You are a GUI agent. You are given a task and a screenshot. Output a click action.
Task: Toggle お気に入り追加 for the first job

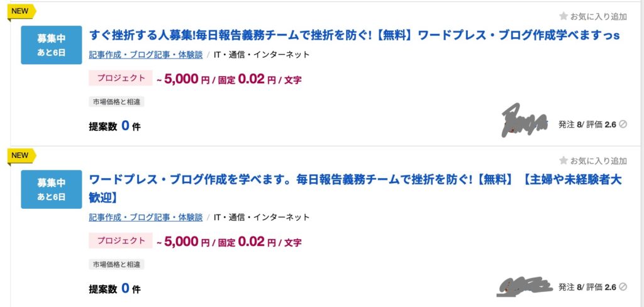point(593,16)
